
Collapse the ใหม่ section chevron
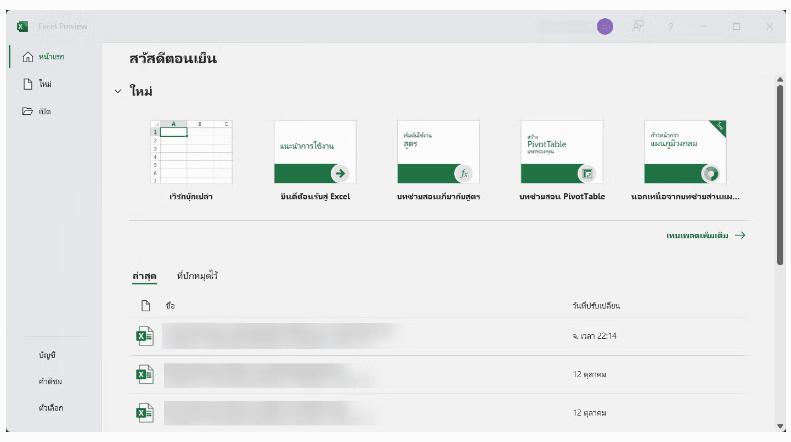tap(118, 91)
